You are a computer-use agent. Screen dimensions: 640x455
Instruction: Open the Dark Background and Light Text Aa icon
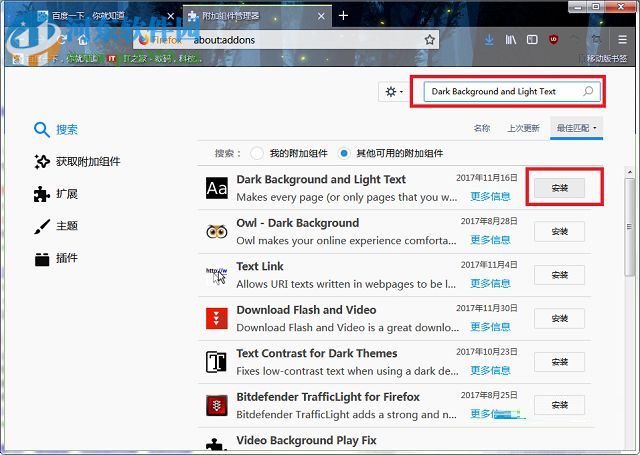tap(217, 188)
